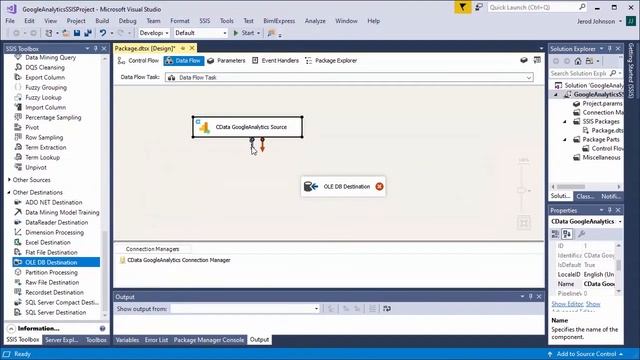Select the Unpivot transformation in the toolbox
Screen dimensions: 640x360
coord(36,167)
